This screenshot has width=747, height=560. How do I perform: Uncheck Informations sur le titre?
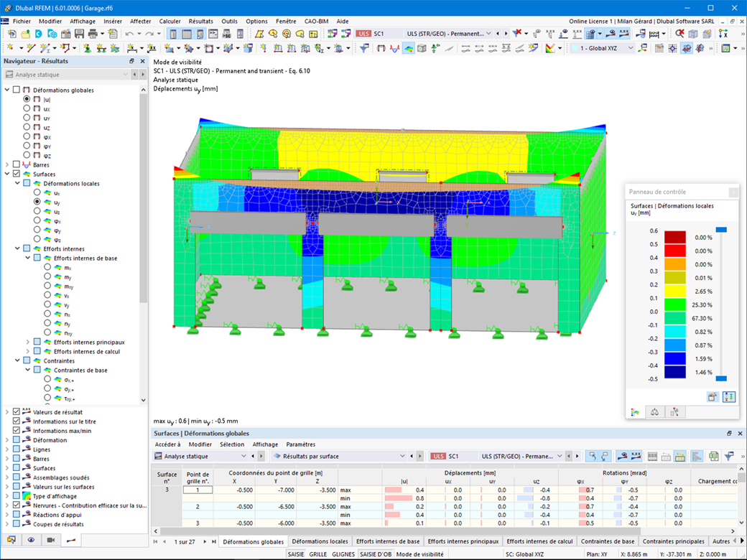(x=17, y=421)
